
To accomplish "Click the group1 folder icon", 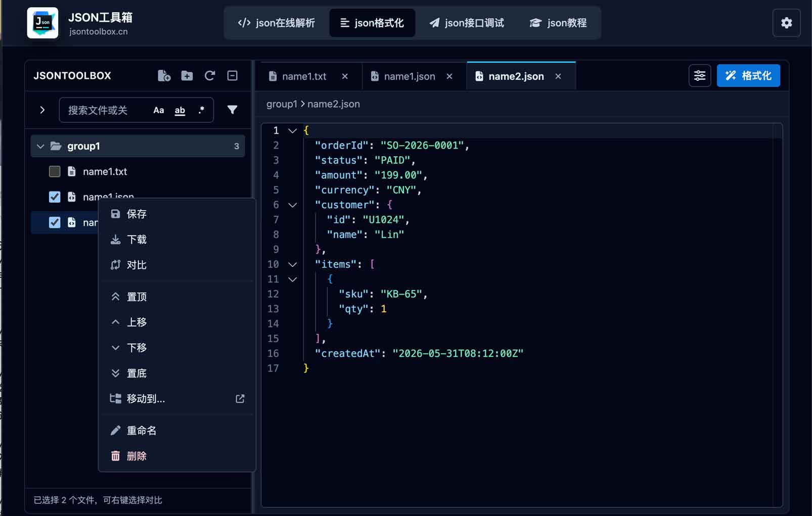I will click(x=56, y=146).
